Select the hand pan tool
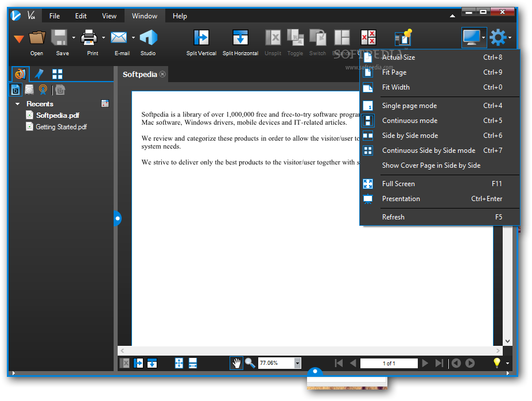This screenshot has width=532, height=401. [236, 363]
